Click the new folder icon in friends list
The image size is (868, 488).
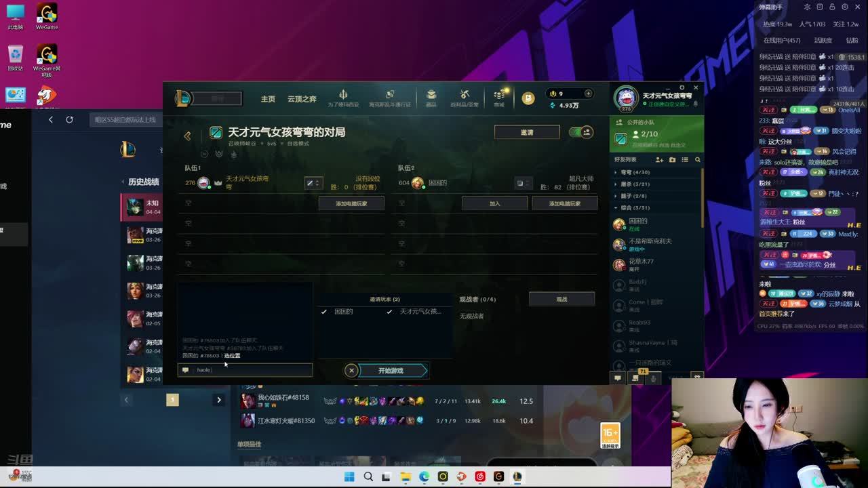coord(672,160)
